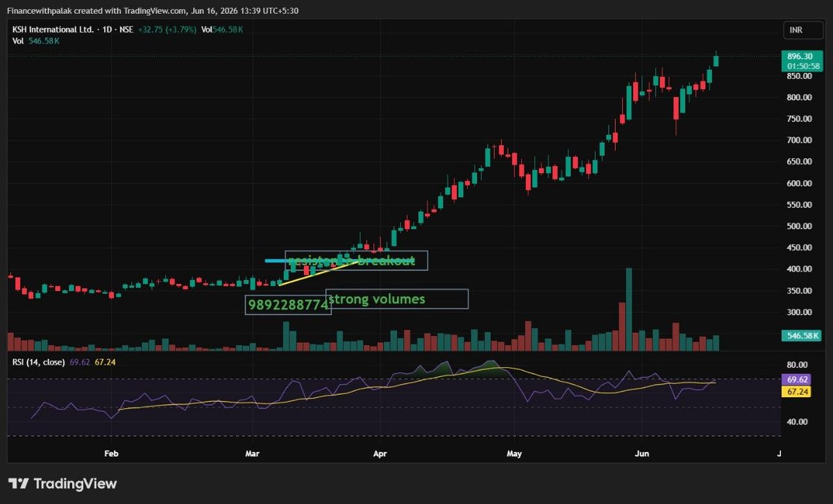Select the 9892288774 text annotation
Viewport: 833px width, 504px height.
(x=287, y=304)
